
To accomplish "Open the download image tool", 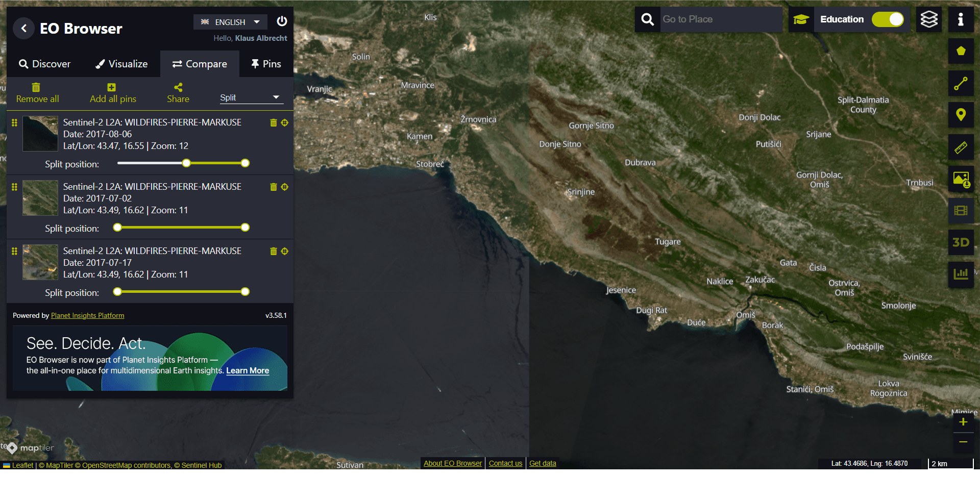I will click(x=961, y=179).
